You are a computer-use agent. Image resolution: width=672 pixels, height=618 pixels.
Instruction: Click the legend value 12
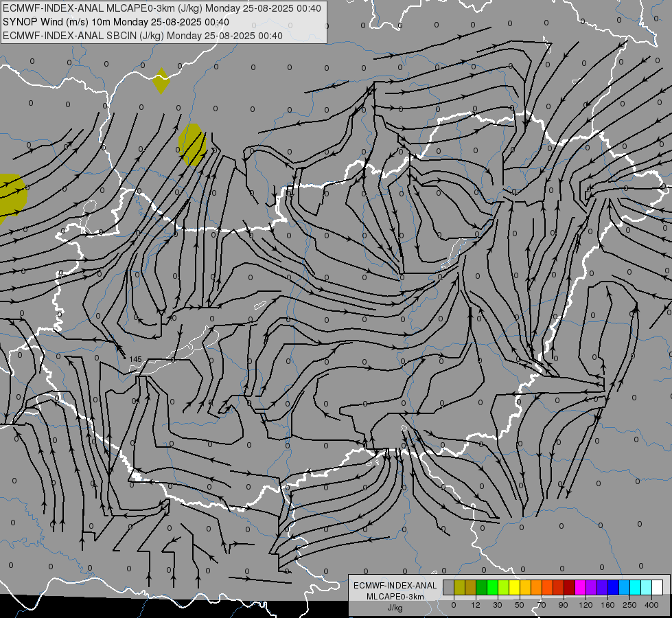(476, 605)
